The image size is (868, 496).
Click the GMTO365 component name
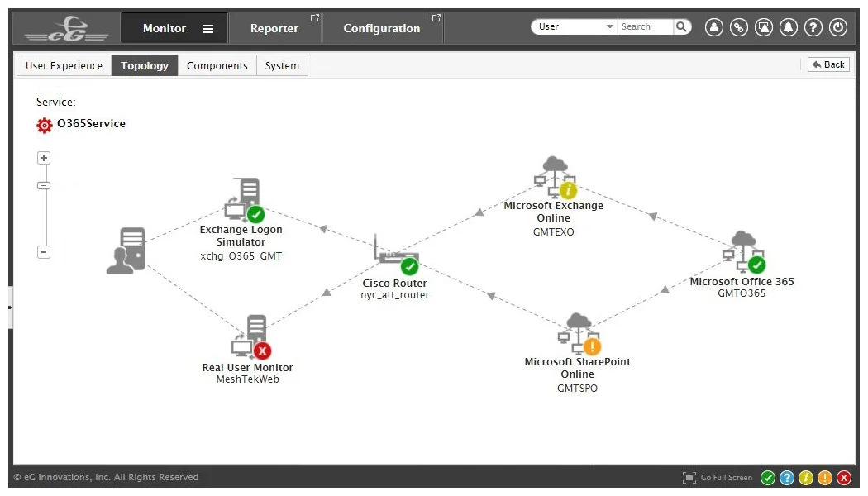click(x=742, y=293)
